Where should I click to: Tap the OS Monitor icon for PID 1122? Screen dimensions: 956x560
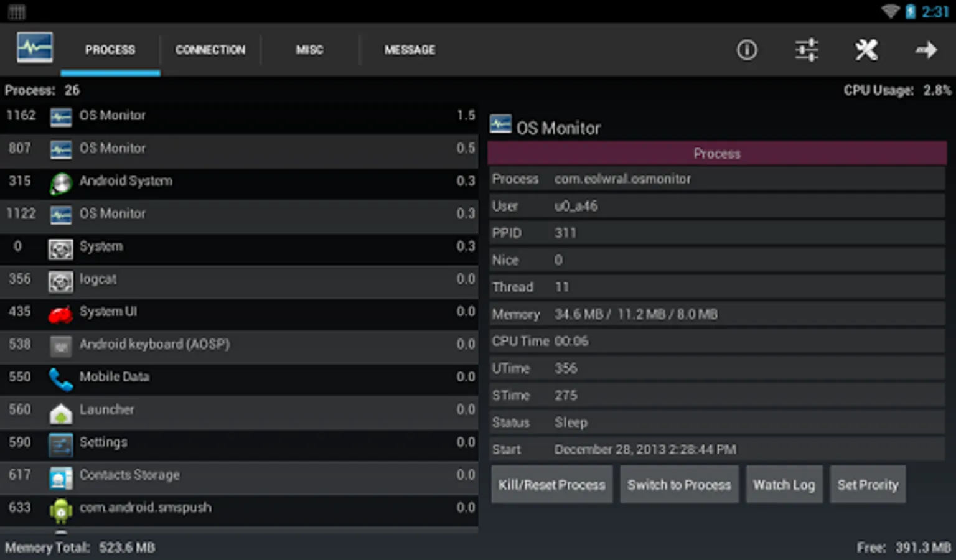pyautogui.click(x=61, y=215)
